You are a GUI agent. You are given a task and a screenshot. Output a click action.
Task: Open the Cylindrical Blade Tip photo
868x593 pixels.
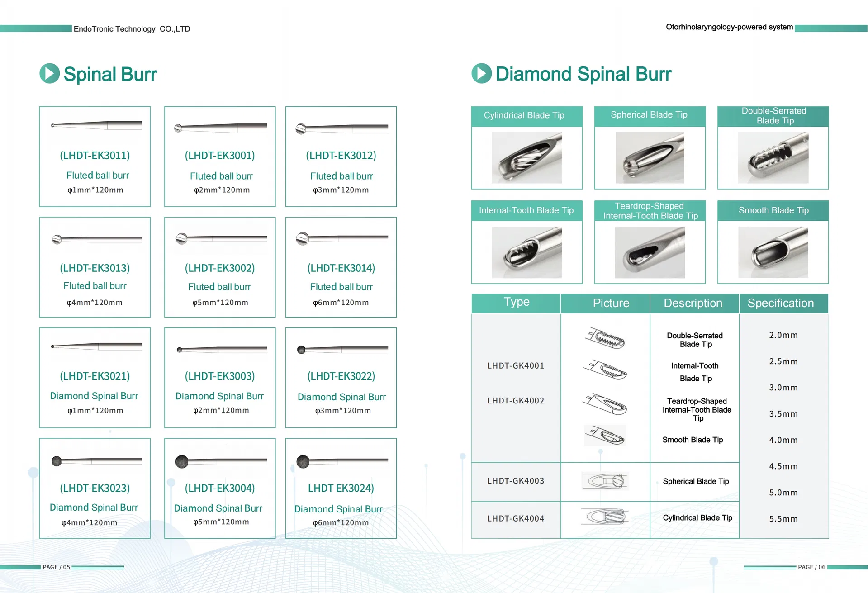click(x=526, y=158)
